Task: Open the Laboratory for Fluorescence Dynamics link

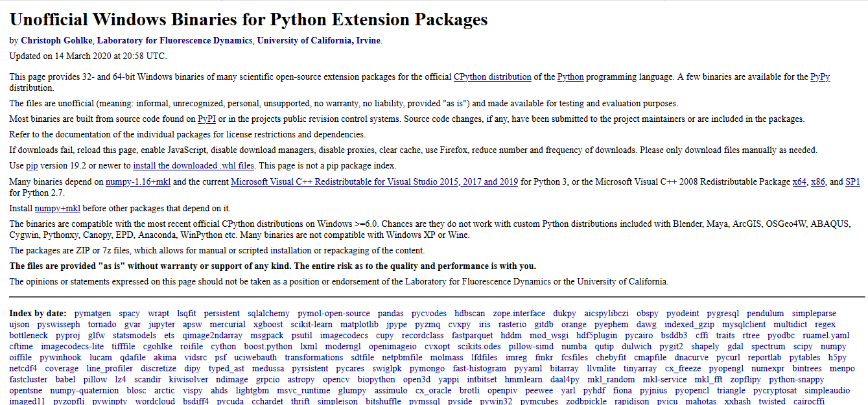Action: (x=172, y=40)
